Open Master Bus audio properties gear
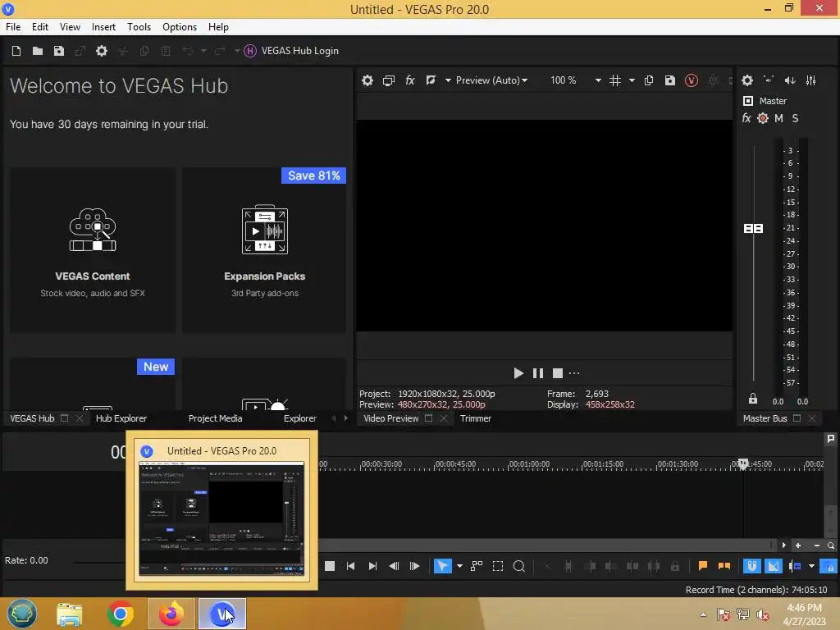Screen dimensions: 840x630 pyautogui.click(x=747, y=80)
